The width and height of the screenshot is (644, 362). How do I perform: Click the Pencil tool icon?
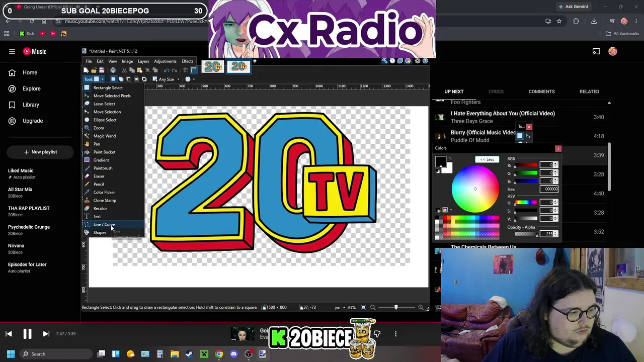pyautogui.click(x=87, y=184)
